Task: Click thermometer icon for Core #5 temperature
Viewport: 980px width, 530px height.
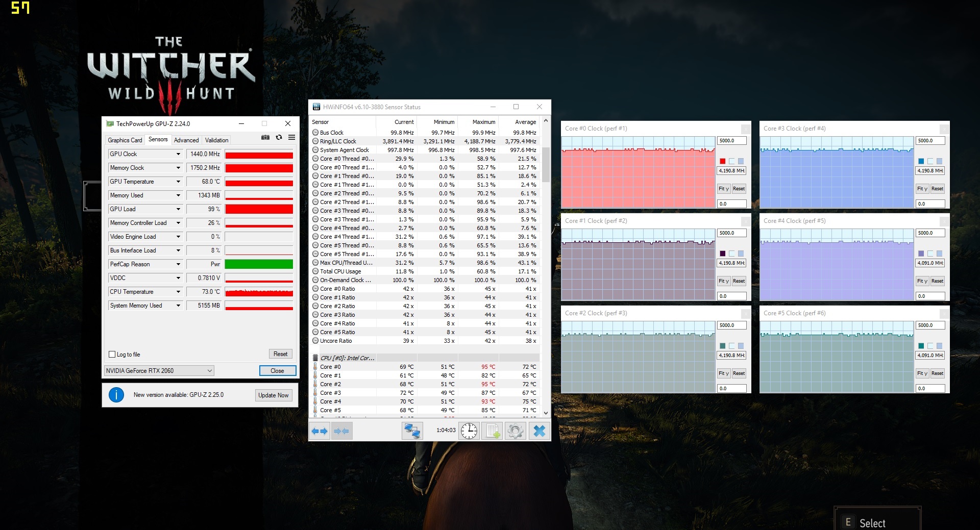Action: coord(315,410)
